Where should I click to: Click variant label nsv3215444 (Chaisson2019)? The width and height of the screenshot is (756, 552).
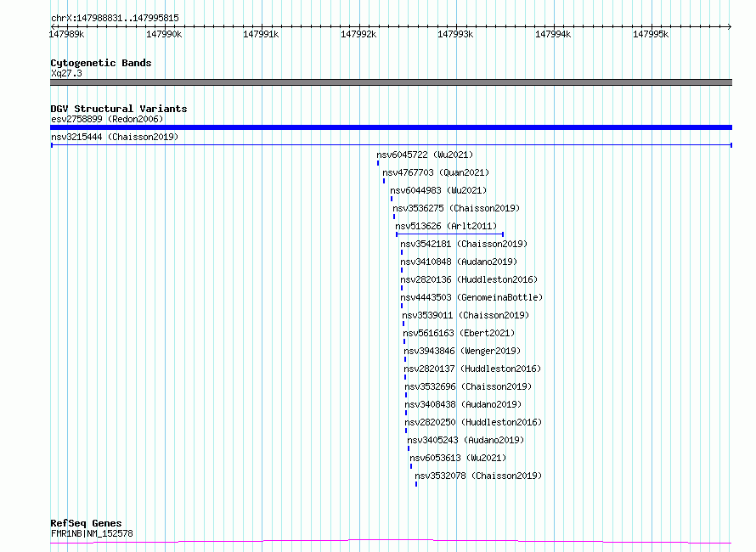(x=115, y=137)
